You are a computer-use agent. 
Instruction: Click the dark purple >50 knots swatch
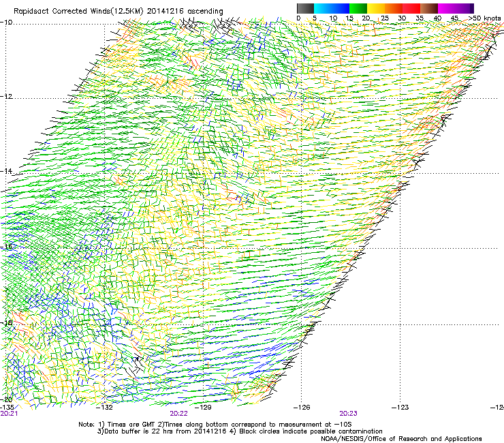pyautogui.click(x=472, y=8)
